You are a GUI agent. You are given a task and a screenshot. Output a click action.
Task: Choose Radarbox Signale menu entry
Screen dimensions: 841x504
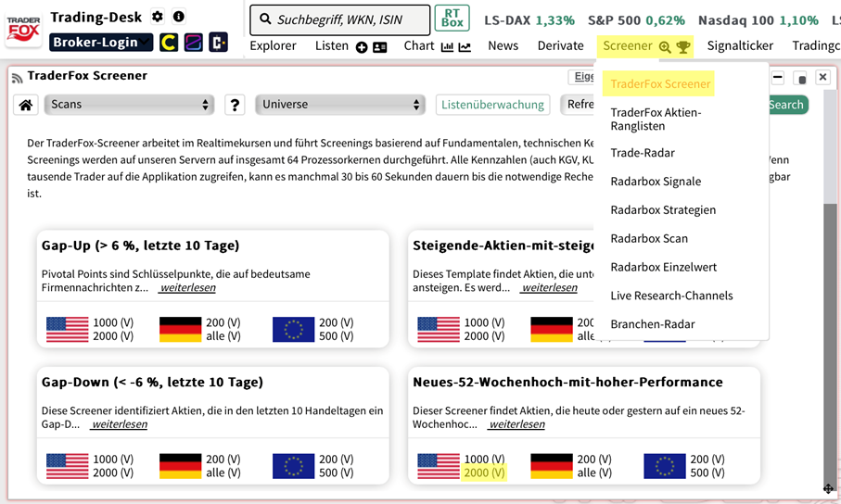coord(655,182)
